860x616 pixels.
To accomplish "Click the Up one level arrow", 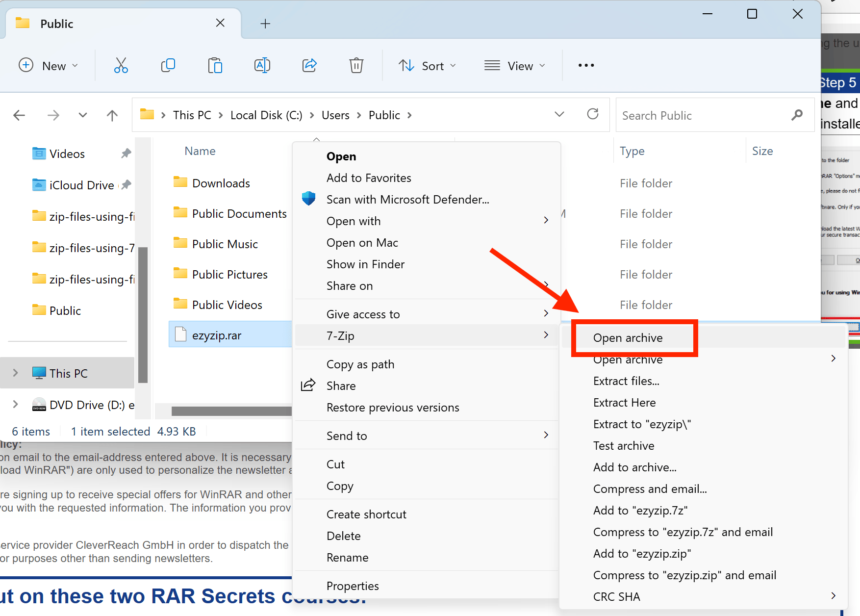I will (112, 115).
